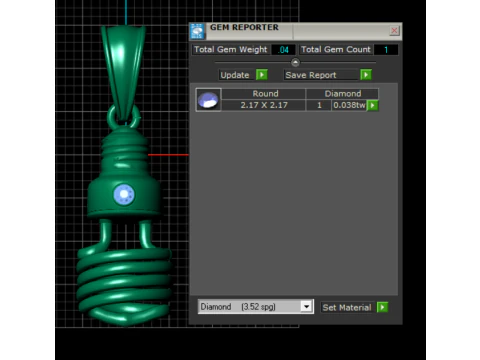
Task: Apply material using Set Material arrow
Action: [x=382, y=307]
